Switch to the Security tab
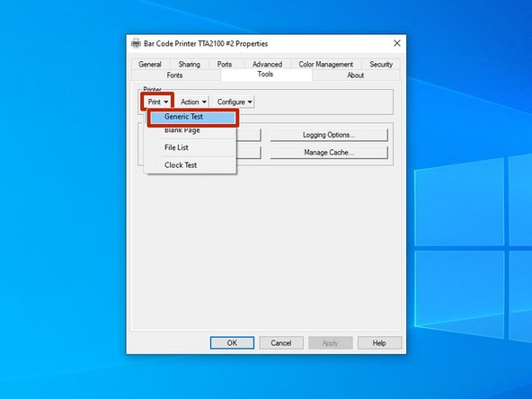 click(x=381, y=64)
